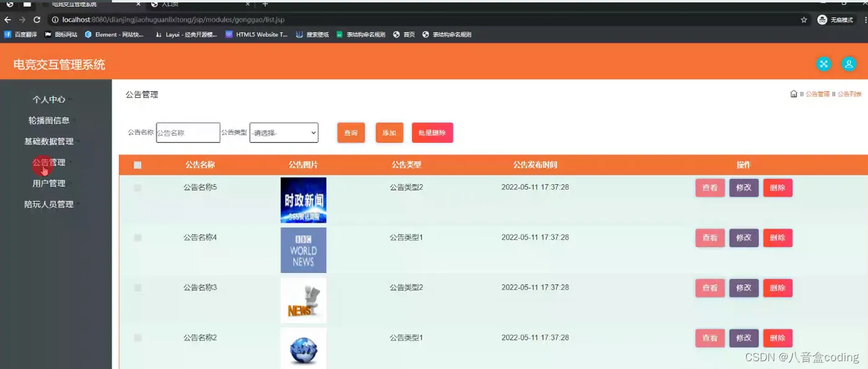This screenshot has width=868, height=369.
Task: Click the 添加 add button
Action: [389, 133]
